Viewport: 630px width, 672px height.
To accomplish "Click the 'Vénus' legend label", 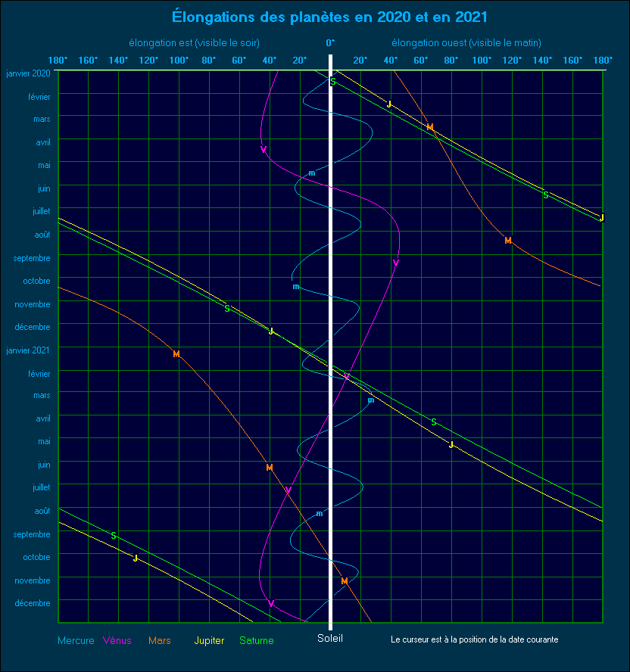I will (x=117, y=640).
